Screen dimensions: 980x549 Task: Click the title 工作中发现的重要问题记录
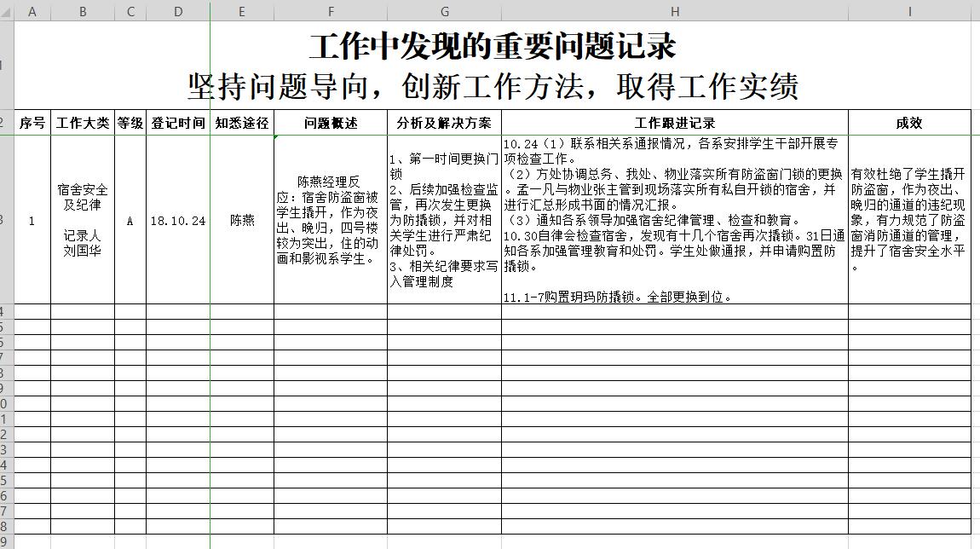coord(493,46)
